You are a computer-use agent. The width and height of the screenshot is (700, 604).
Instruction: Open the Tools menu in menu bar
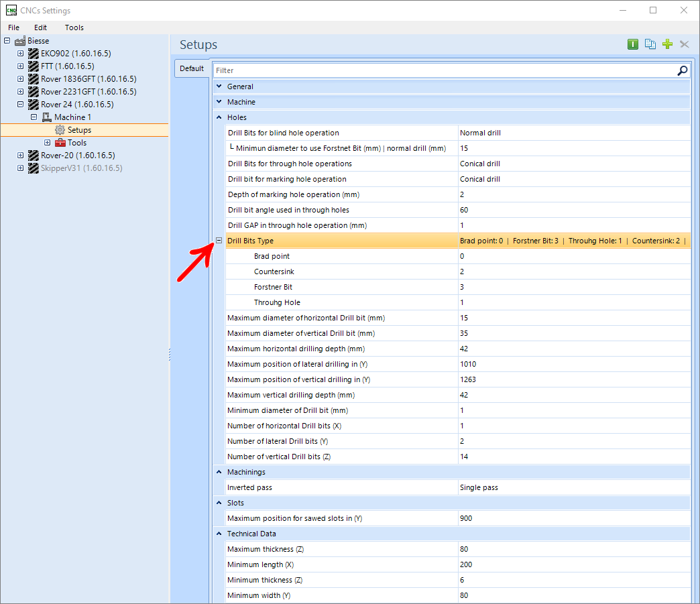coord(74,27)
